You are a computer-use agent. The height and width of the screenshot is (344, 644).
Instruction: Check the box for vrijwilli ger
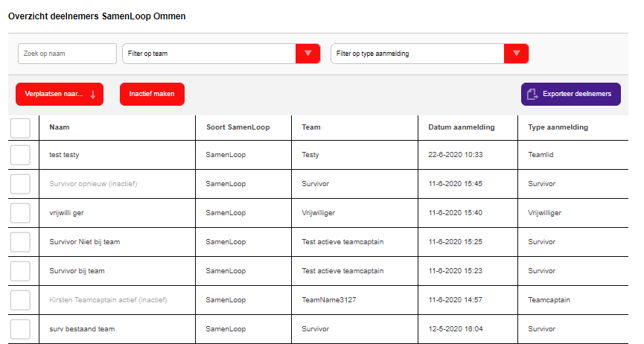(x=20, y=213)
